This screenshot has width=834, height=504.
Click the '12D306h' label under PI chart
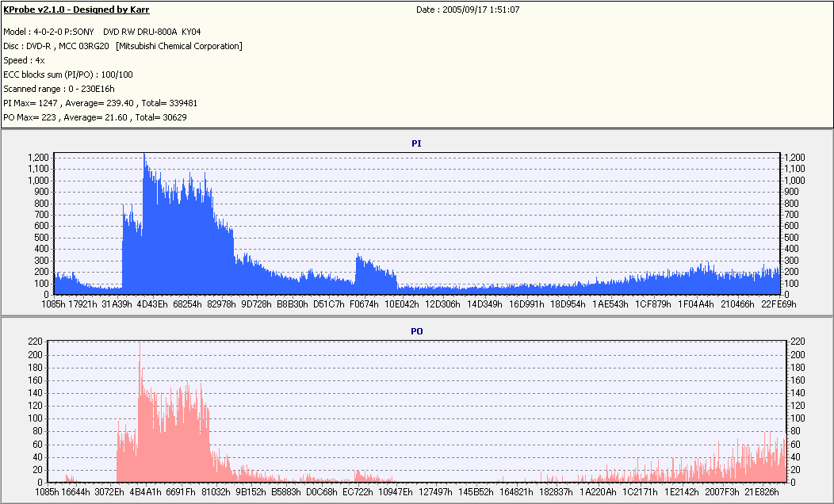pos(443,304)
